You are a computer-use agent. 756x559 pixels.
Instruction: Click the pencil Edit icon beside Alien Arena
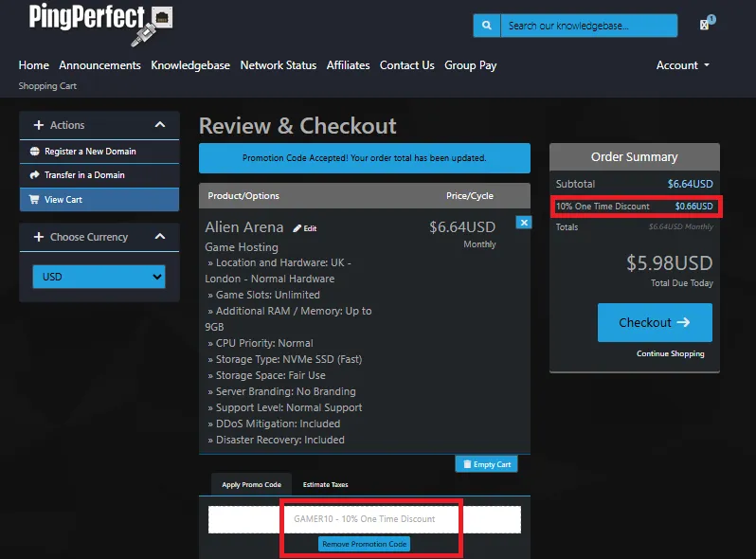[305, 228]
